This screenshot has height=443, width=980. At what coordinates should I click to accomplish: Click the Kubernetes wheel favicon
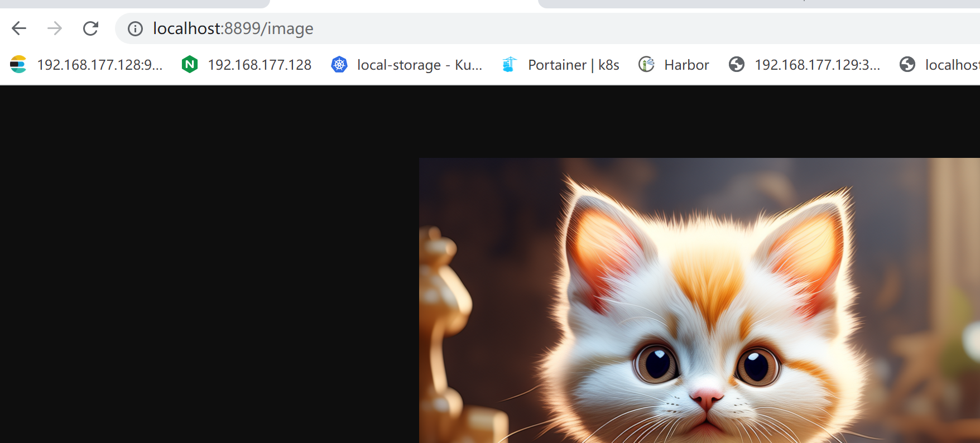pos(339,65)
